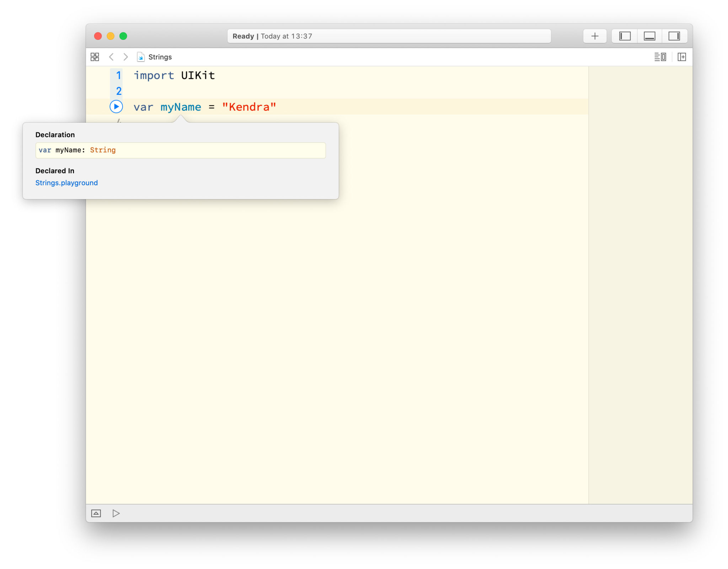Run the playground from bottom bar
This screenshot has width=728, height=569.
click(116, 513)
